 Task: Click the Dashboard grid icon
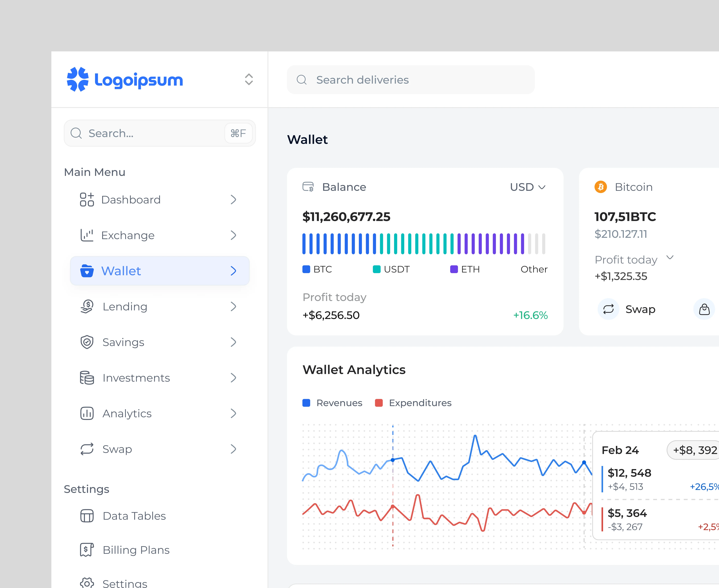(x=87, y=200)
